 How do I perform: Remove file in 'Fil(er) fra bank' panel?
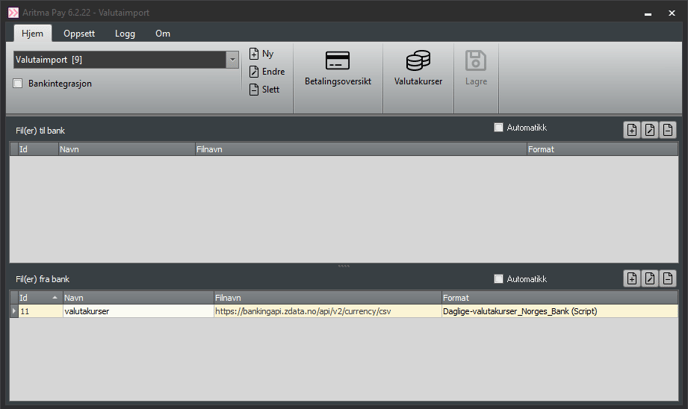coord(667,279)
